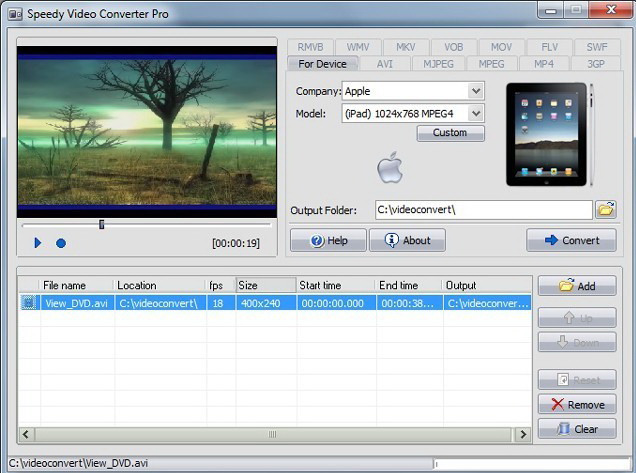Click the Apple logo icon
Screen dimensions: 636x473
point(389,169)
